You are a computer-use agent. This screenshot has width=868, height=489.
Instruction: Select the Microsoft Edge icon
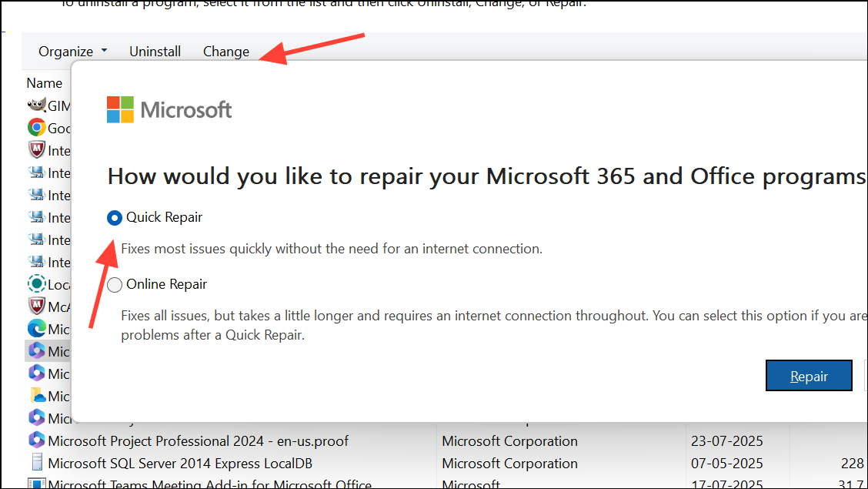pos(36,329)
